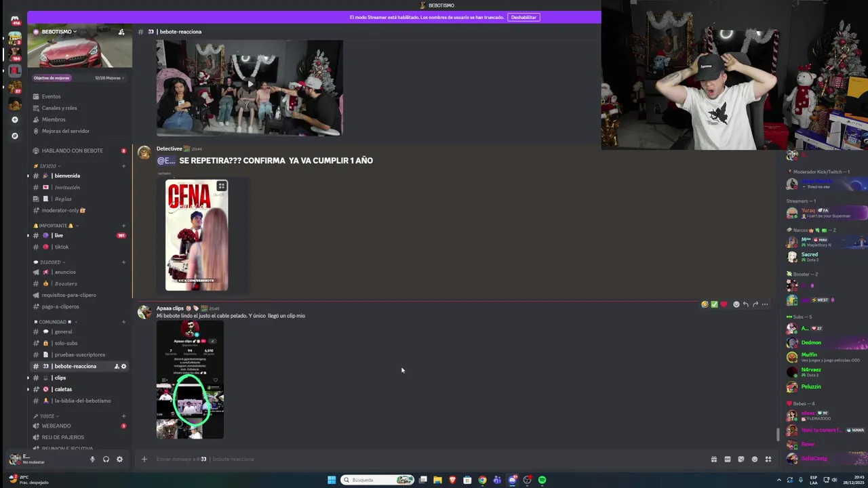The image size is (868, 488).
Task: Click Deshabilitar in the streamer mode banner
Action: tap(524, 17)
